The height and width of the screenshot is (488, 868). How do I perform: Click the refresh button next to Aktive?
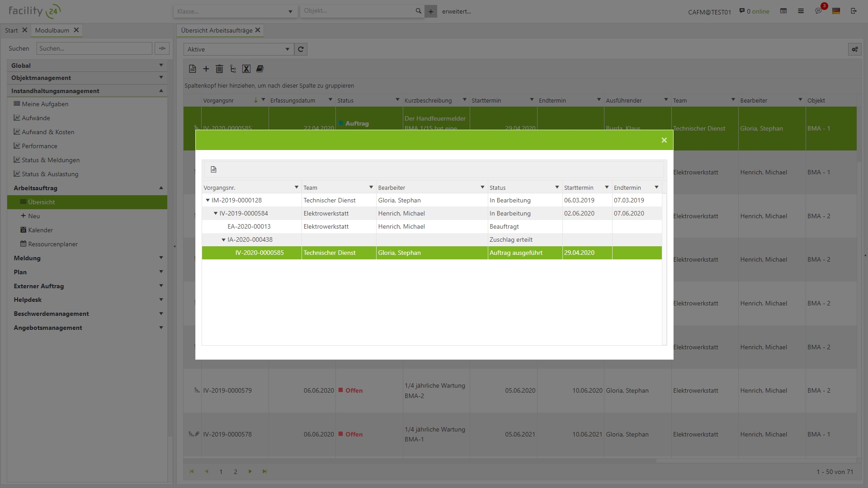(x=301, y=49)
